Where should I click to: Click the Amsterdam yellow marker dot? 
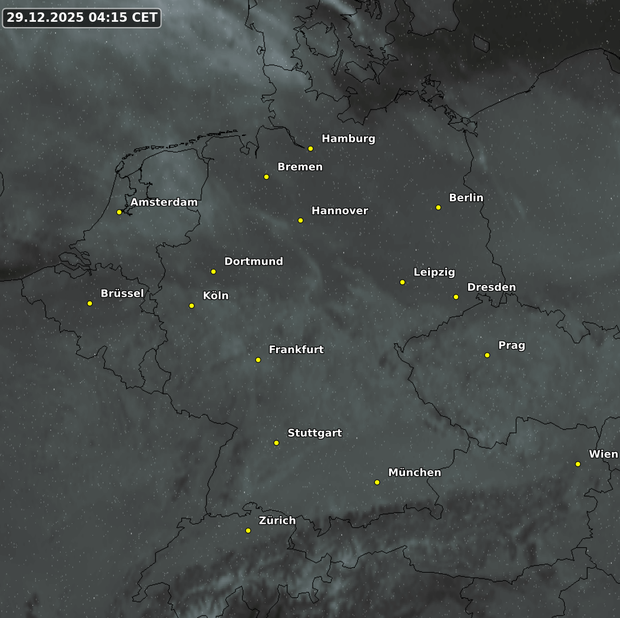coord(119,212)
